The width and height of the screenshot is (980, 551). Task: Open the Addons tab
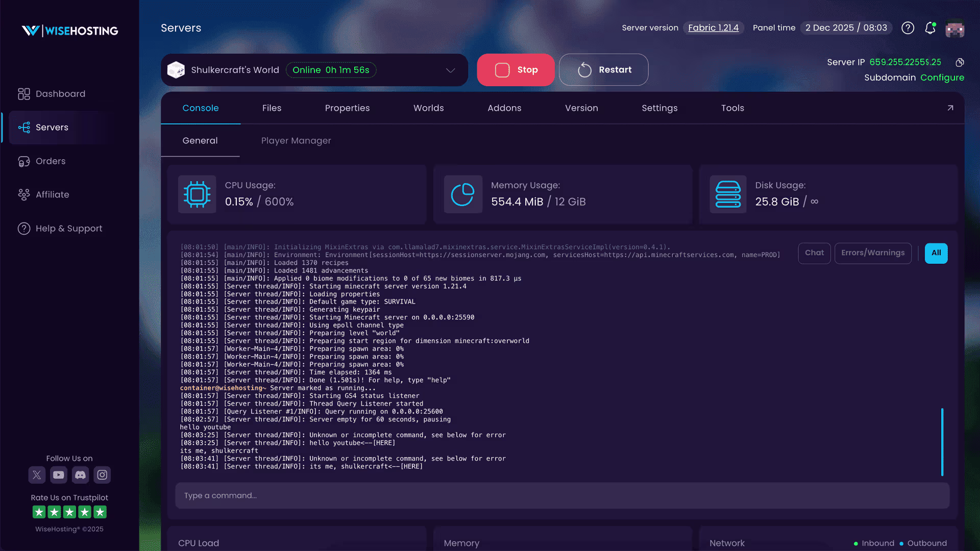(x=504, y=108)
